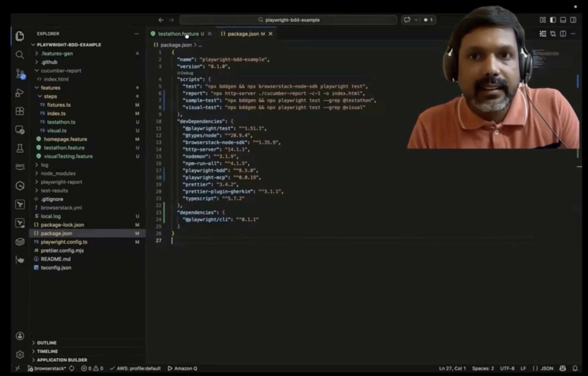Open the Testing beaker view
Viewport: 588px width, 376px height.
(20, 148)
